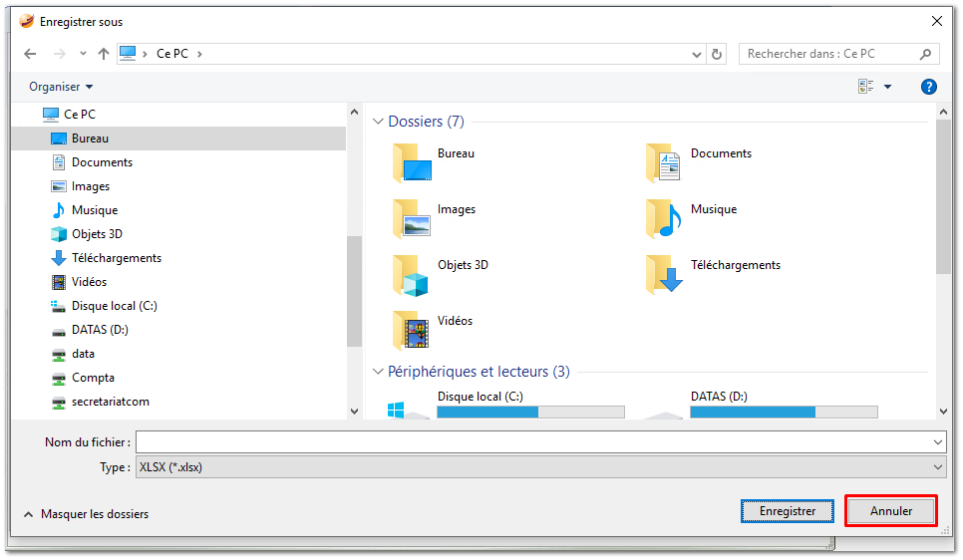Select the change view layout icon
The height and width of the screenshot is (560, 963).
click(865, 87)
